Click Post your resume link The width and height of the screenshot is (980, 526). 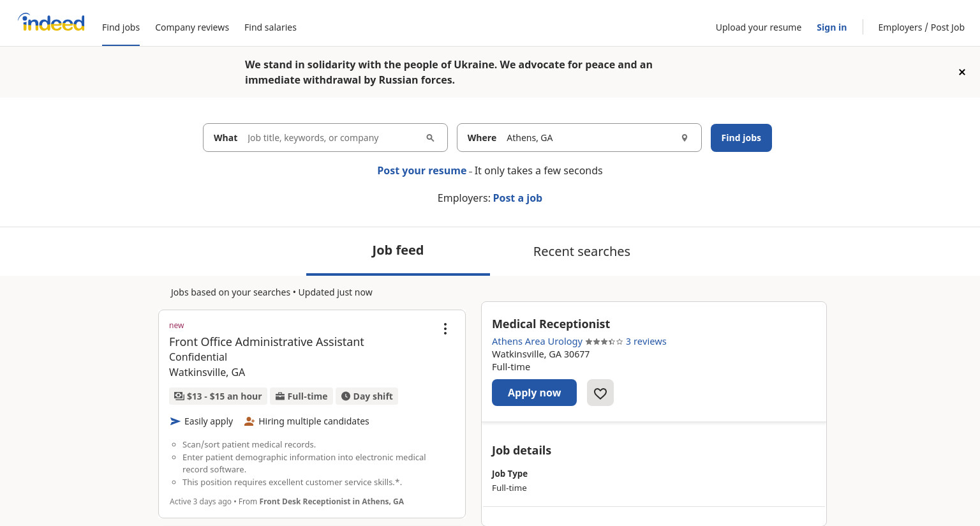point(422,170)
